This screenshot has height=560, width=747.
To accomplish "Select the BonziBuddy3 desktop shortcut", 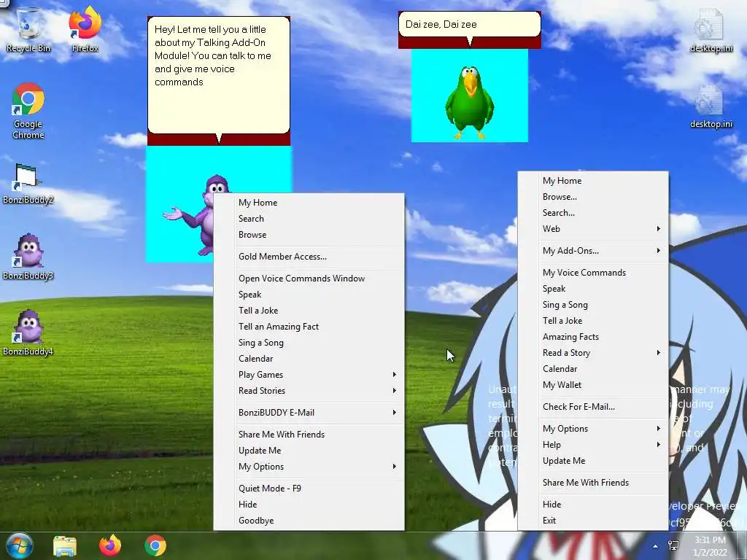I will [28, 257].
